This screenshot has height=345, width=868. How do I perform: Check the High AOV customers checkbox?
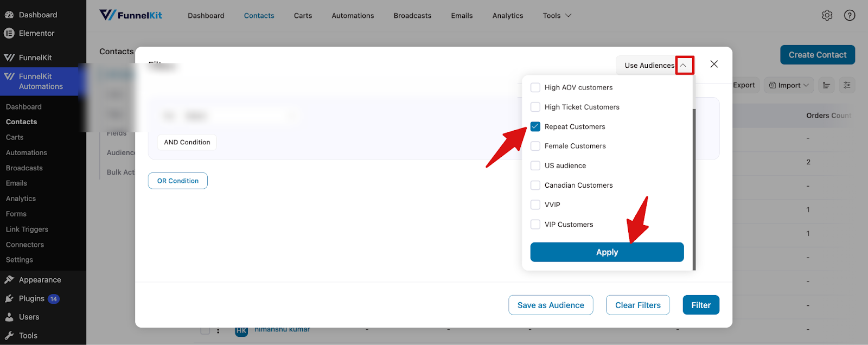coord(535,87)
